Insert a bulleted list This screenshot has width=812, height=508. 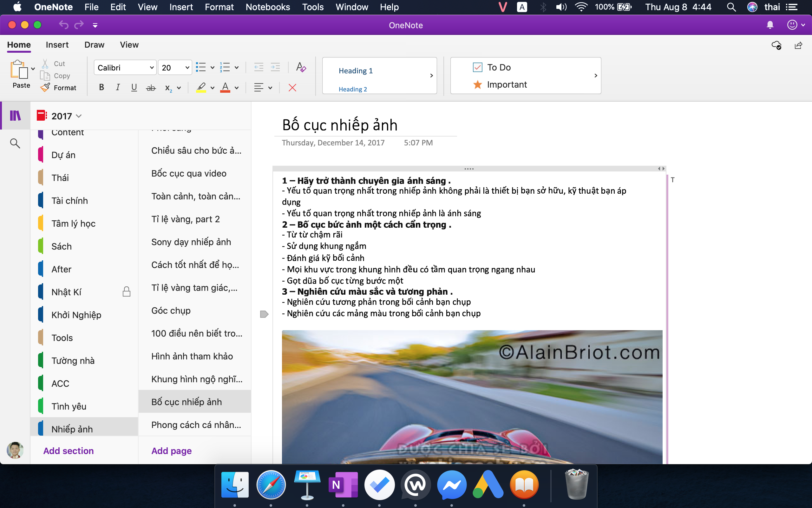tap(201, 67)
